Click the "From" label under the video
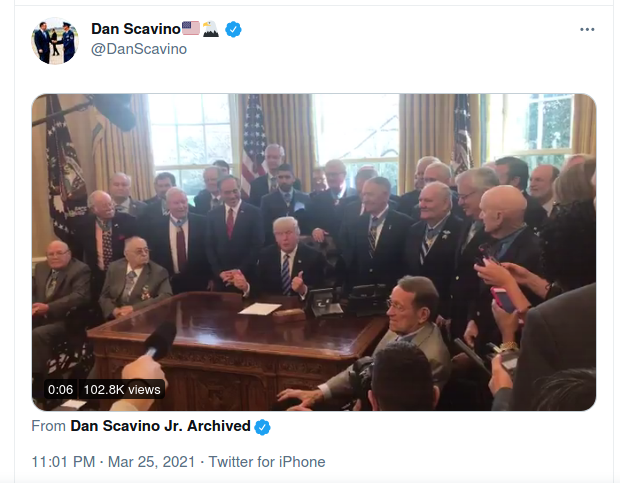Image resolution: width=620 pixels, height=483 pixels. coord(48,426)
